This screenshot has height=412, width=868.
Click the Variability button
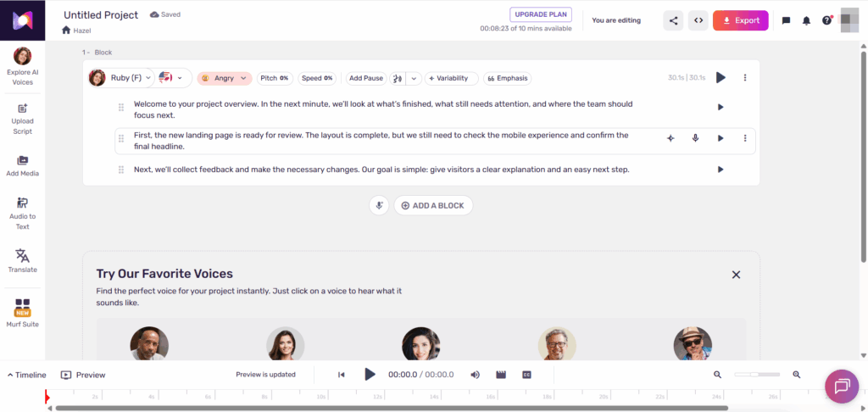pyautogui.click(x=451, y=78)
